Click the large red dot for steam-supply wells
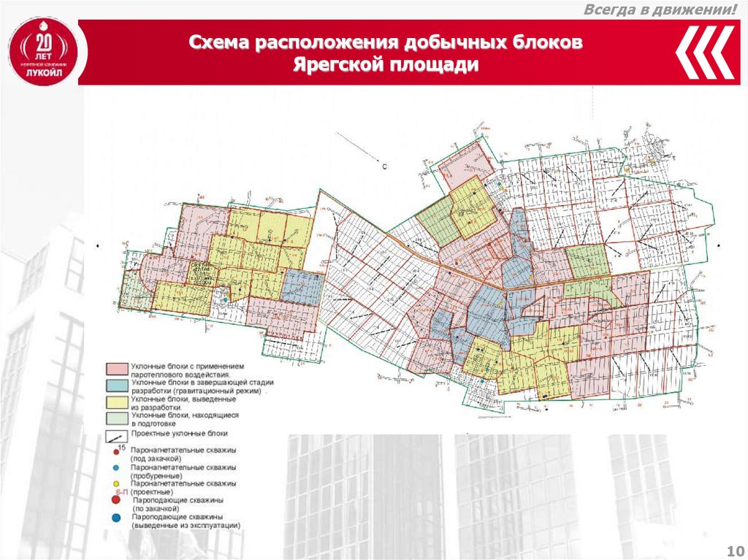The height and width of the screenshot is (560, 748). pos(116,500)
